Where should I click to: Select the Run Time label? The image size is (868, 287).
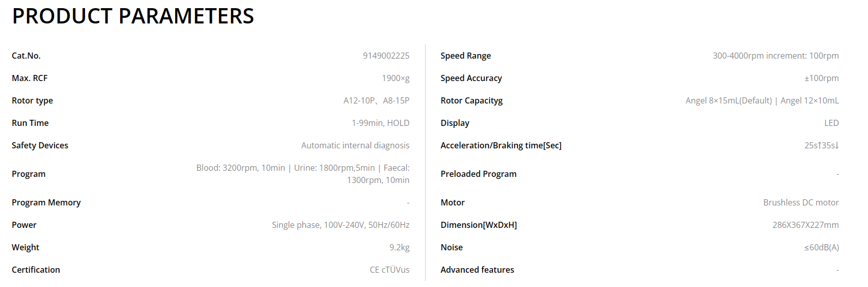click(x=30, y=123)
